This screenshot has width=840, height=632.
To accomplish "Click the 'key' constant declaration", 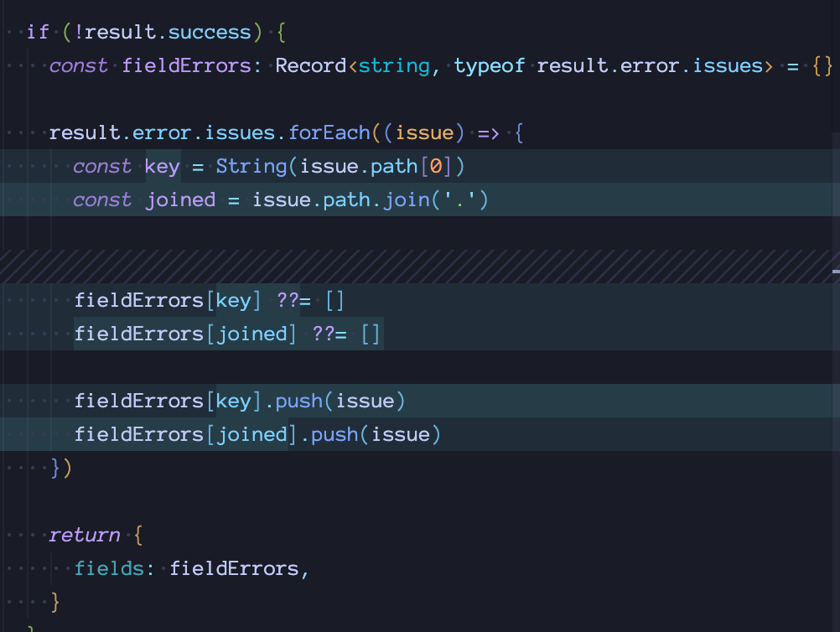I will [x=163, y=167].
